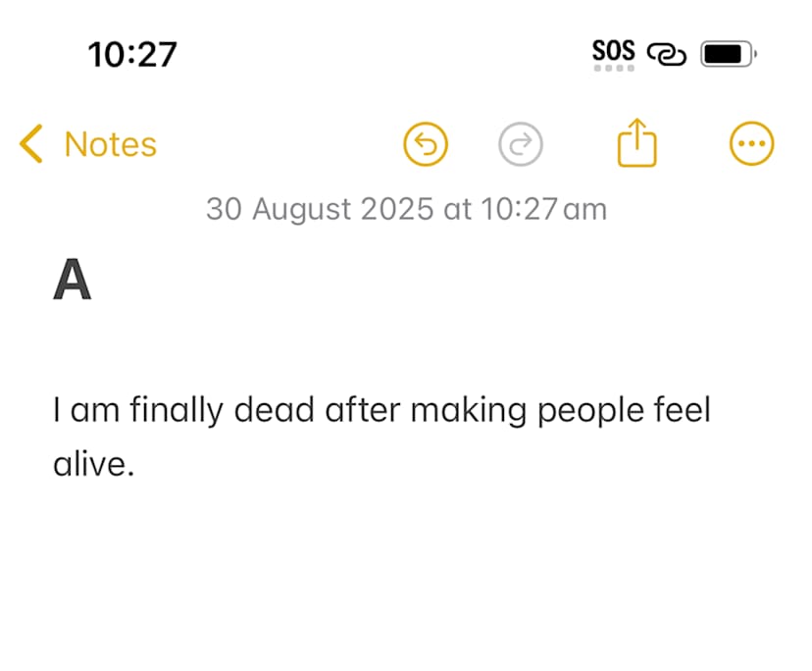Go back via the Notes label
This screenshot has height=671, width=812.
[110, 144]
